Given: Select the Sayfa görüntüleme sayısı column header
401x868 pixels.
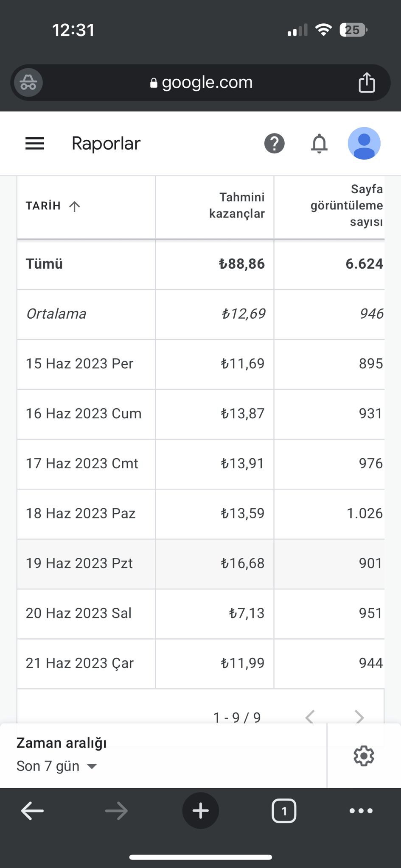Looking at the screenshot, I should coord(347,206).
